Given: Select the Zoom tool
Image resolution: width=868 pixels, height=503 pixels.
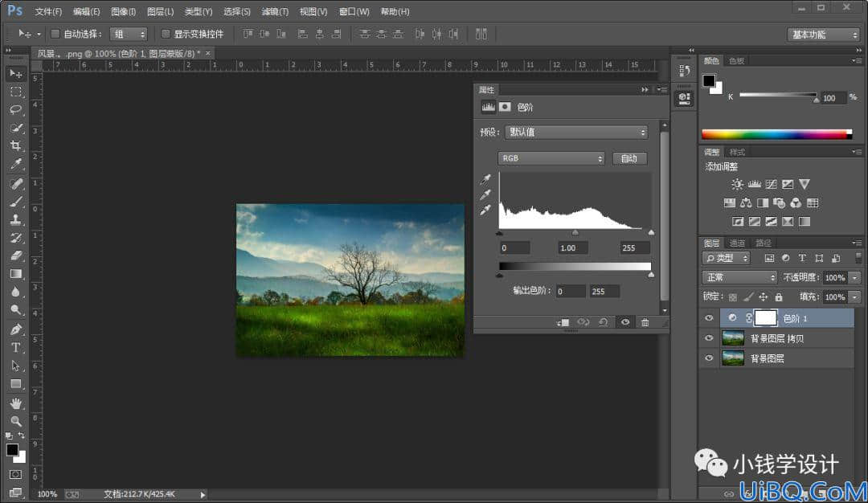Looking at the screenshot, I should (x=16, y=421).
